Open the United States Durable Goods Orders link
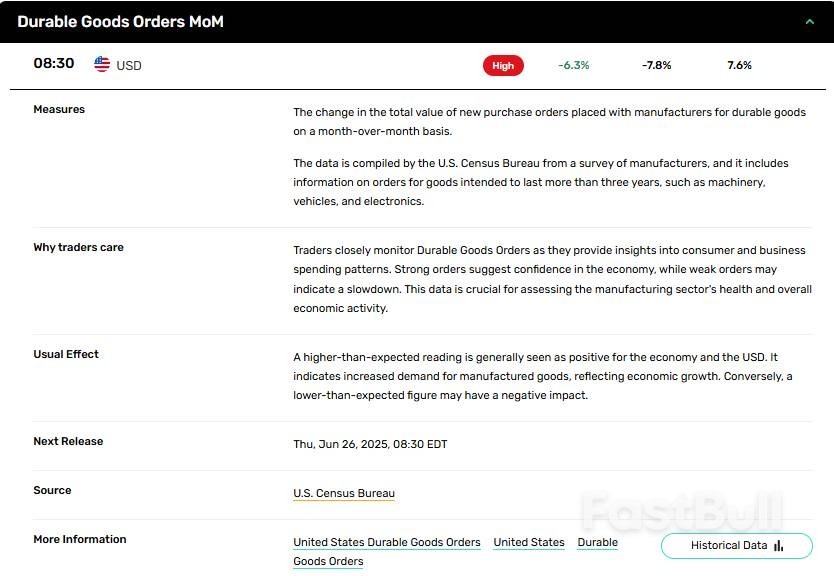The height and width of the screenshot is (576, 834). click(x=387, y=541)
